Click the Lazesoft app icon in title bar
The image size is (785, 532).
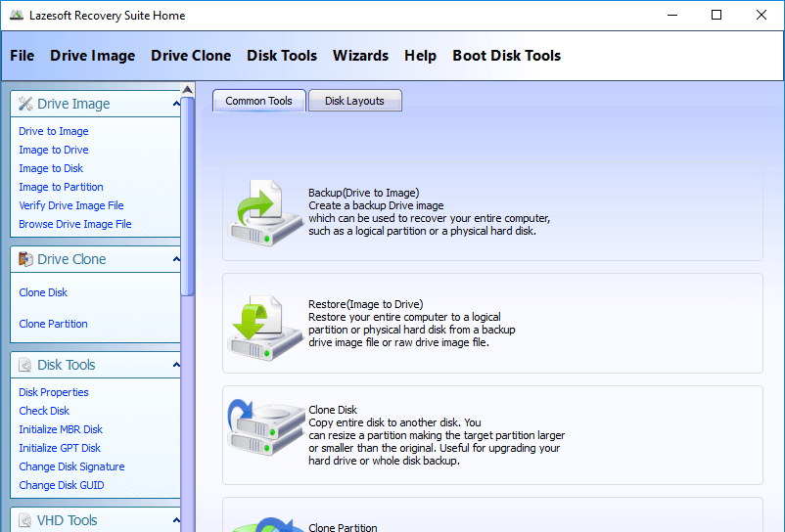click(x=17, y=16)
